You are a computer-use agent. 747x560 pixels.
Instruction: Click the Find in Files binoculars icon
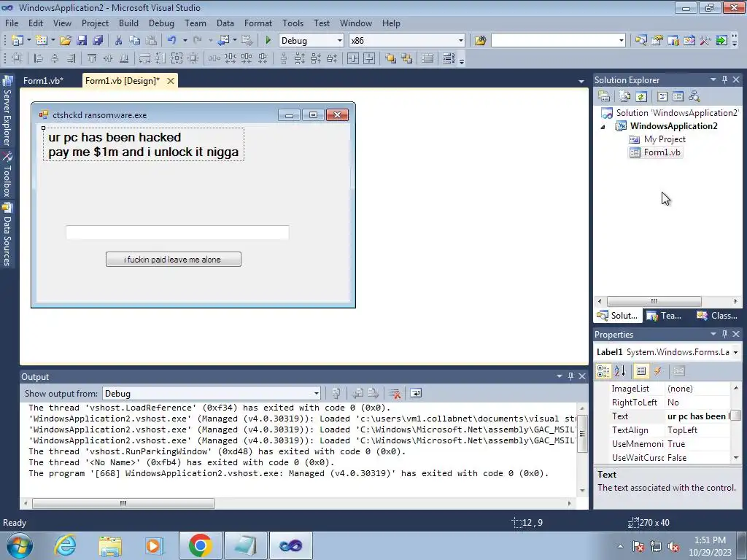click(480, 41)
